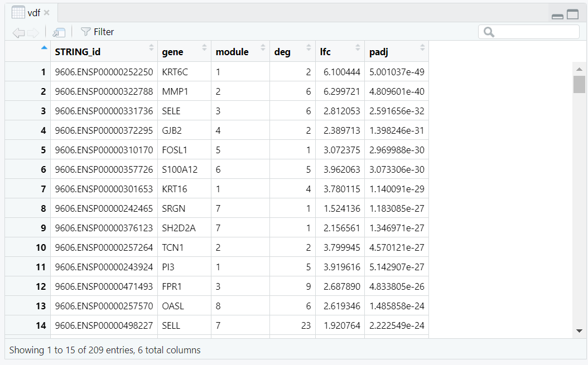Sort table by gene column header
The height and width of the screenshot is (365, 588).
pyautogui.click(x=184, y=52)
